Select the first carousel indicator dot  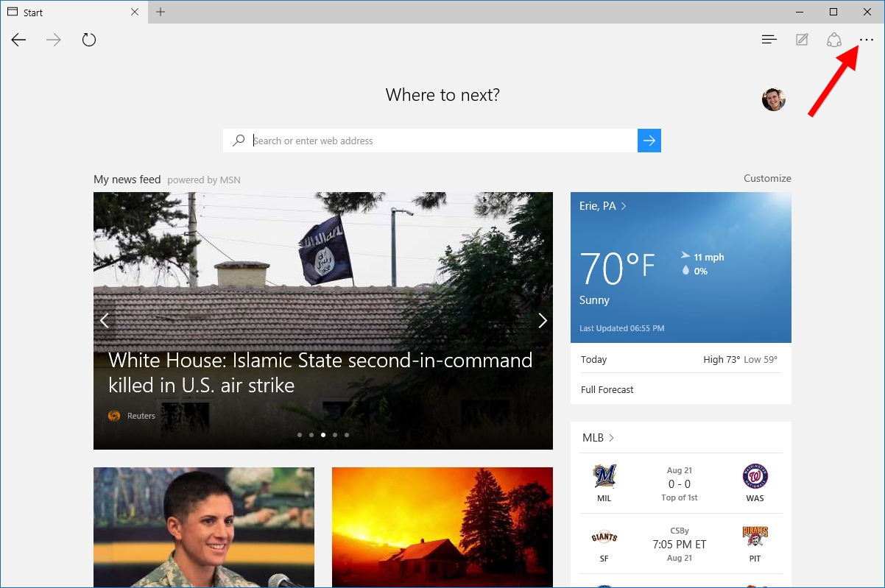coord(300,434)
